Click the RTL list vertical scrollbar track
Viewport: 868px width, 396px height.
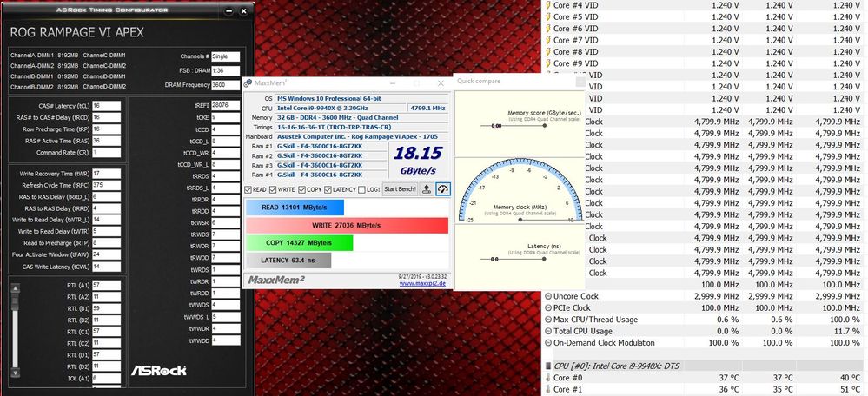coord(15,330)
